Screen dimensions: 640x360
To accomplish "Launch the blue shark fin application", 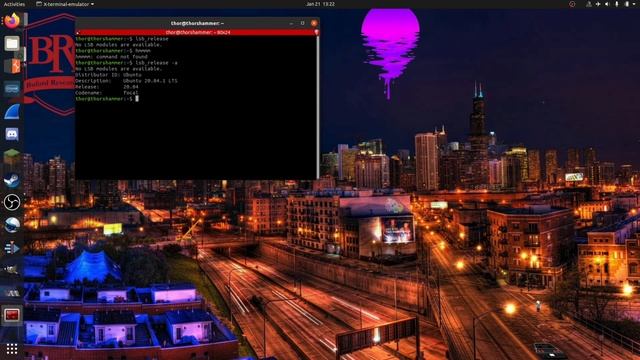I will [12, 111].
